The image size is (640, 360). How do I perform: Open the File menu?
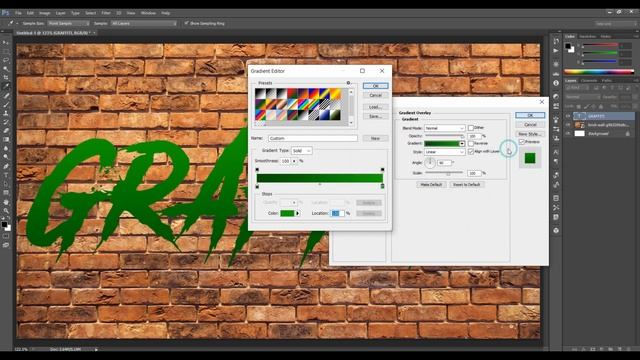(18, 13)
